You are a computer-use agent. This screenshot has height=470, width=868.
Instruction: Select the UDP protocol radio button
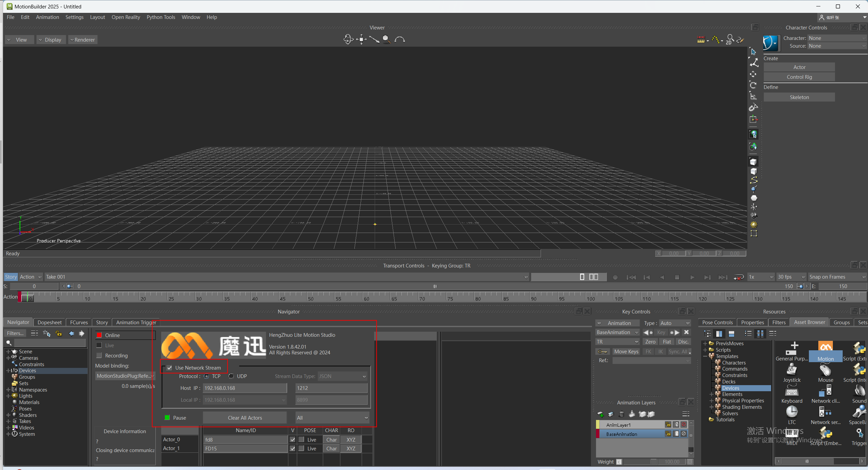231,376
